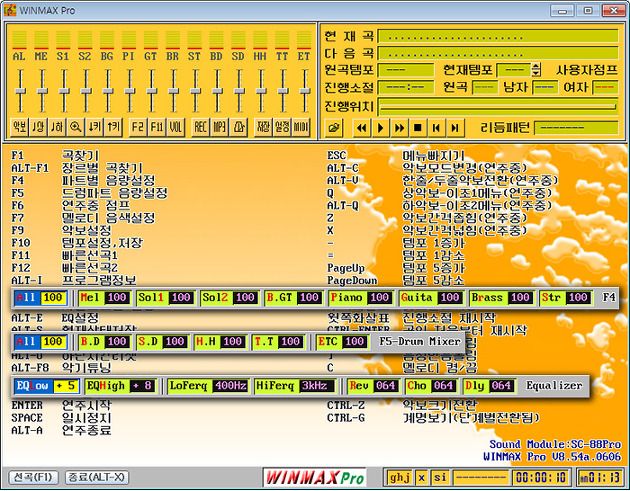630x491 pixels.
Task: Click the 00:00:10 timer display
Action: point(541,477)
